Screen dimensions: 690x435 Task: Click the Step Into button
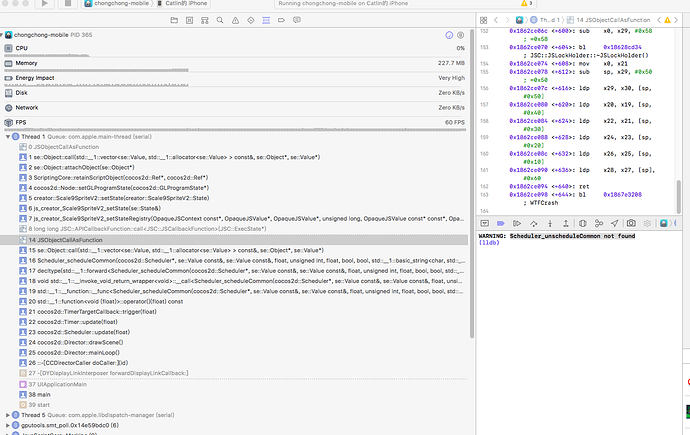550,223
